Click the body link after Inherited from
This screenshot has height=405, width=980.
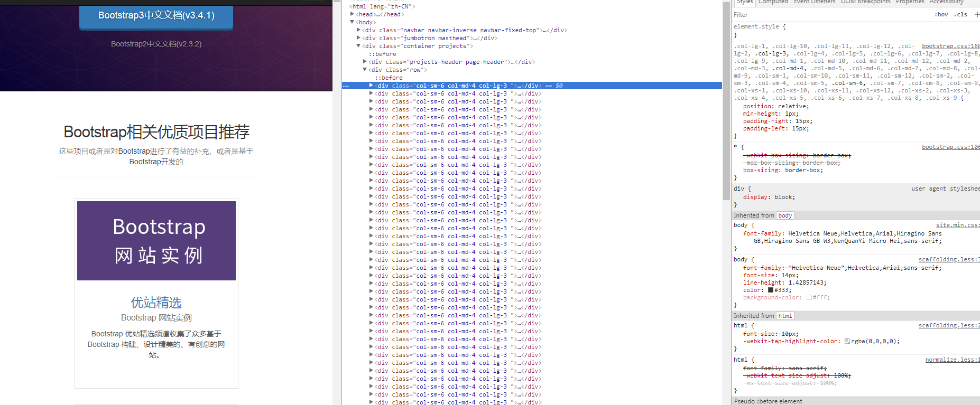tap(785, 215)
